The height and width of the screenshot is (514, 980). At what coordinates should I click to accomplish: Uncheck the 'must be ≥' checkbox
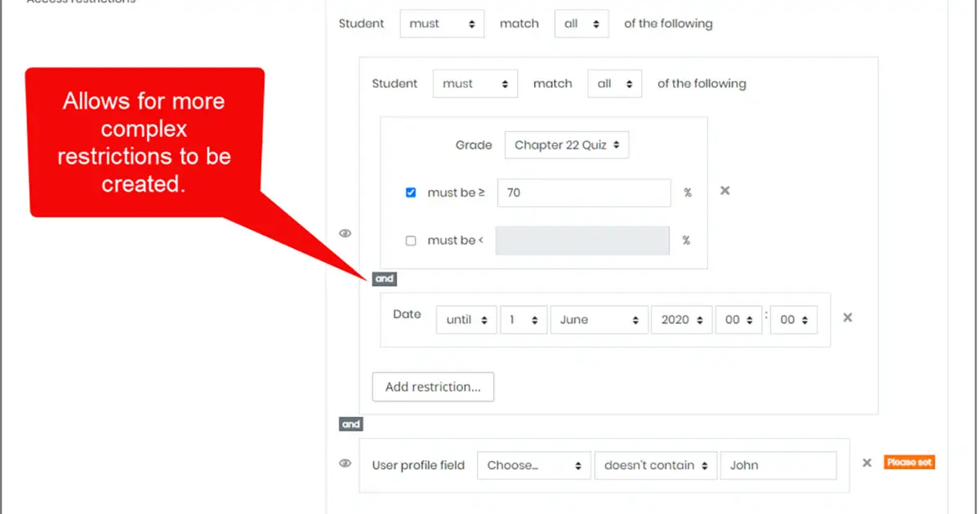tap(411, 193)
